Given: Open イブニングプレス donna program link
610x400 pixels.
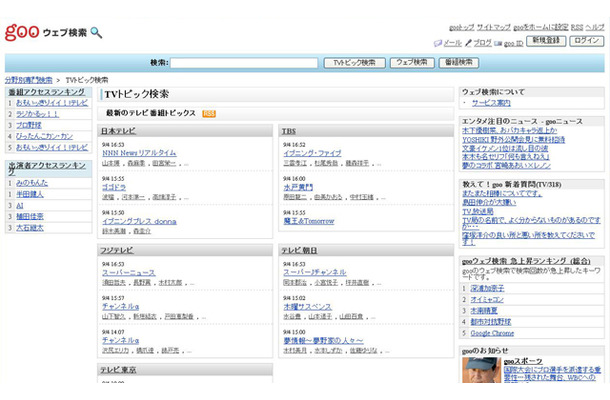Looking at the screenshot, I should click(139, 221).
